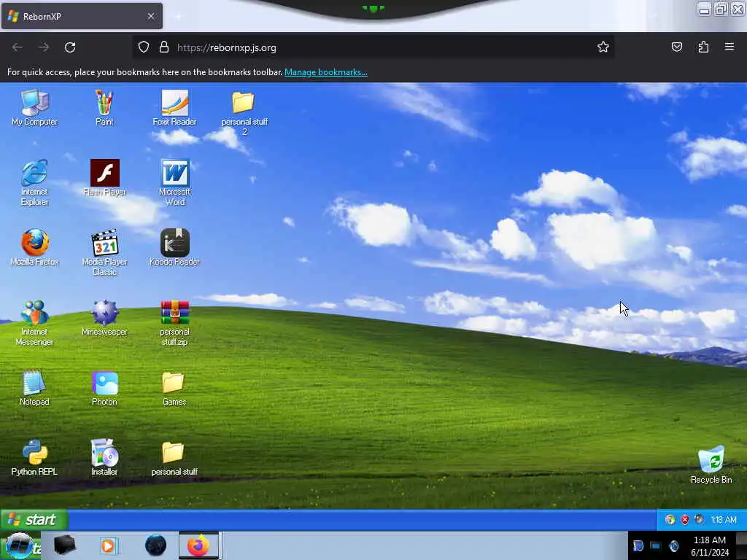
Task: Click the red shield security tray icon
Action: [x=684, y=519]
